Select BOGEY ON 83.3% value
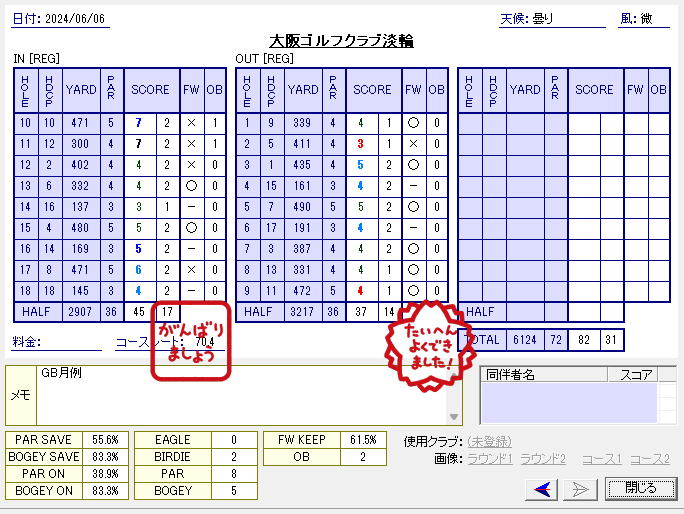The image size is (684, 514). (106, 491)
